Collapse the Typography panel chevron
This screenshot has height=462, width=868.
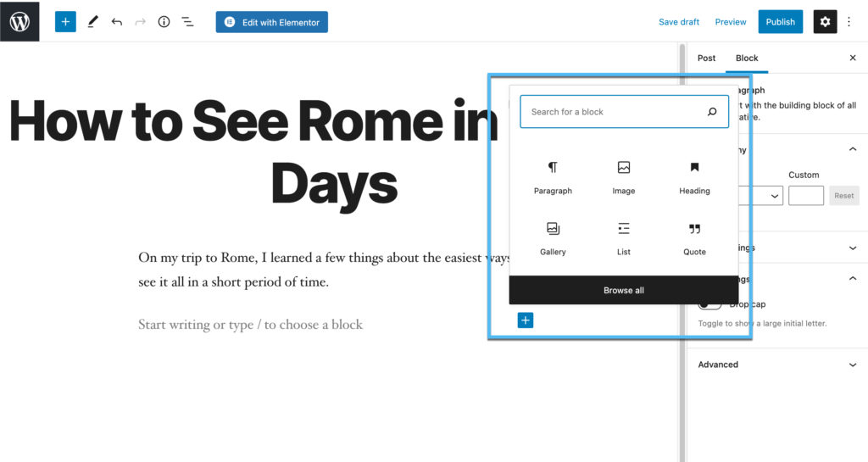(852, 150)
